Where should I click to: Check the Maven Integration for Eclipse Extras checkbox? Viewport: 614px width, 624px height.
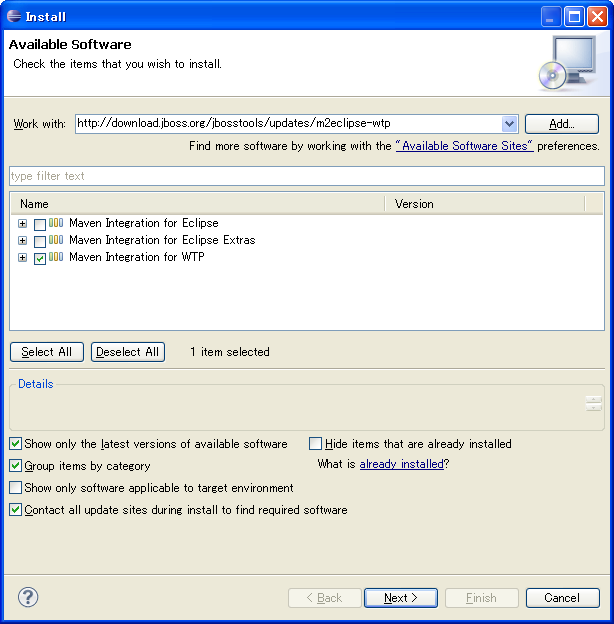tap(40, 242)
